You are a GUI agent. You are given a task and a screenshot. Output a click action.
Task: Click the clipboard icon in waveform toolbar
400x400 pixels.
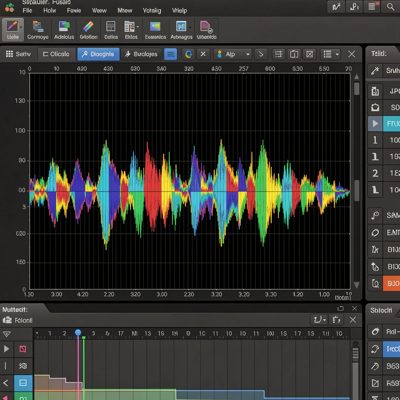pyautogui.click(x=294, y=54)
